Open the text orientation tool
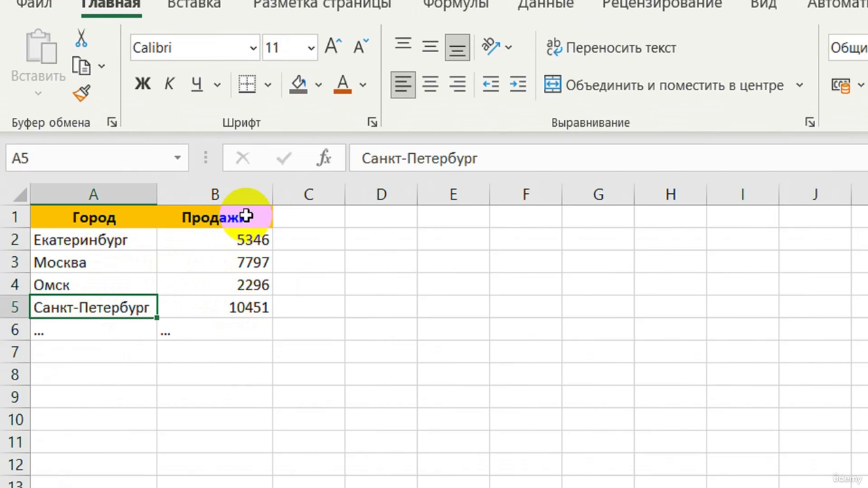 [x=490, y=47]
